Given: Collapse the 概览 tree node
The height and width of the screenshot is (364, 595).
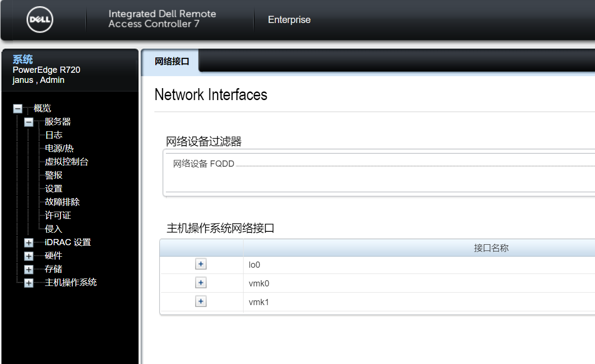Looking at the screenshot, I should 17,108.
